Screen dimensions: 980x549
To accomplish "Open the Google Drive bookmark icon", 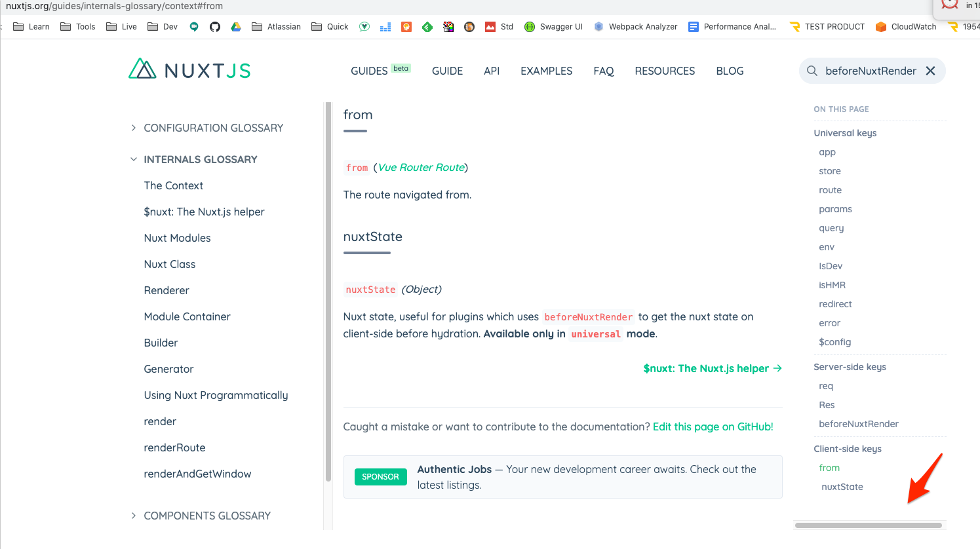I will [236, 27].
